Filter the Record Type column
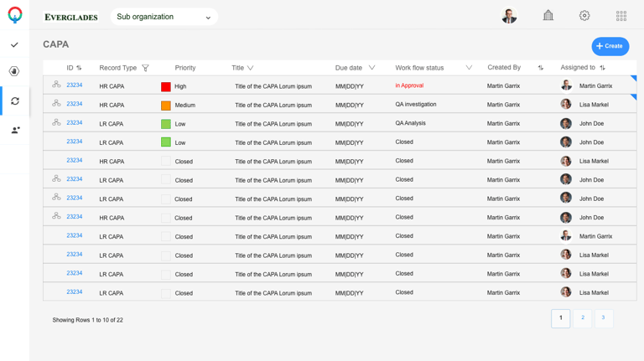Viewport: 644px width, 361px height. [145, 68]
